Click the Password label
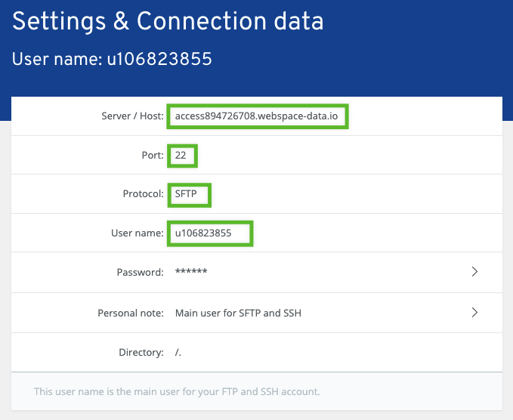Screen dimensions: 513x420 pos(141,272)
